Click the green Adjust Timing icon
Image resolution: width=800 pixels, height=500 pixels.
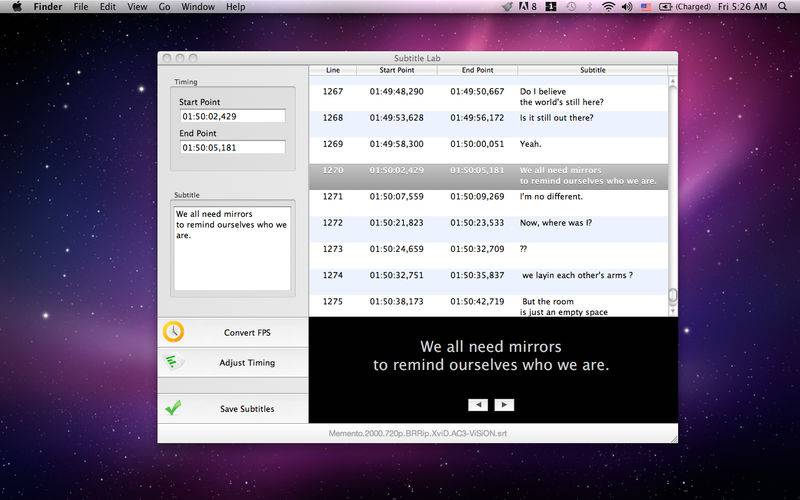click(174, 362)
